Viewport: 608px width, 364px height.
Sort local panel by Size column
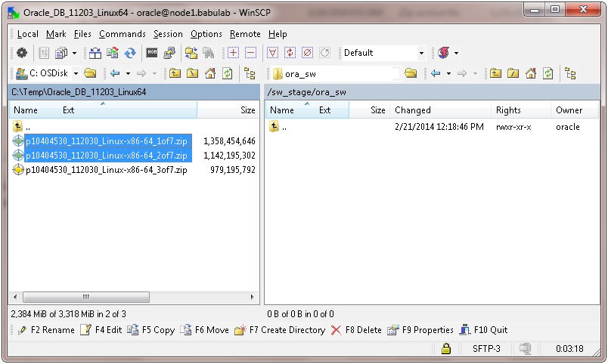tap(228, 110)
